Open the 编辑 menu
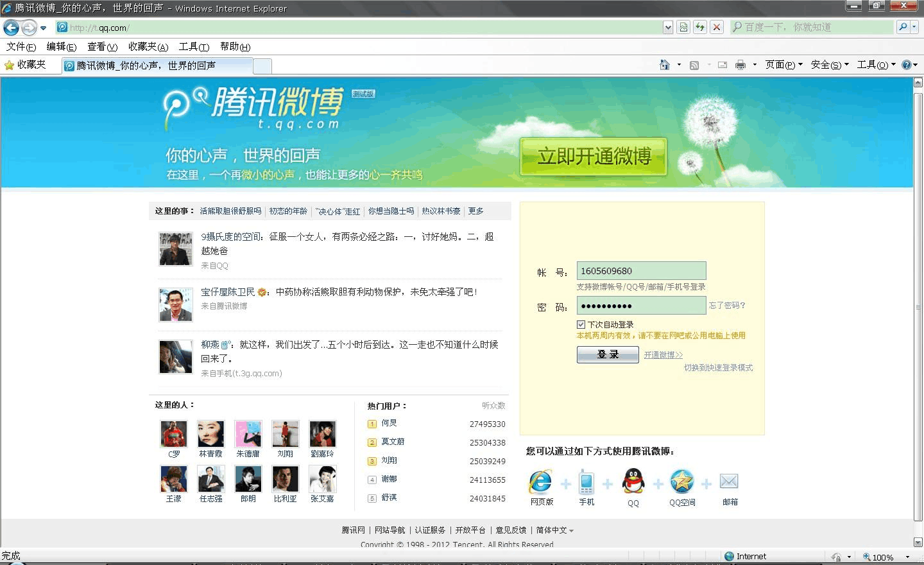Screen dimensions: 924x565 click(62, 47)
